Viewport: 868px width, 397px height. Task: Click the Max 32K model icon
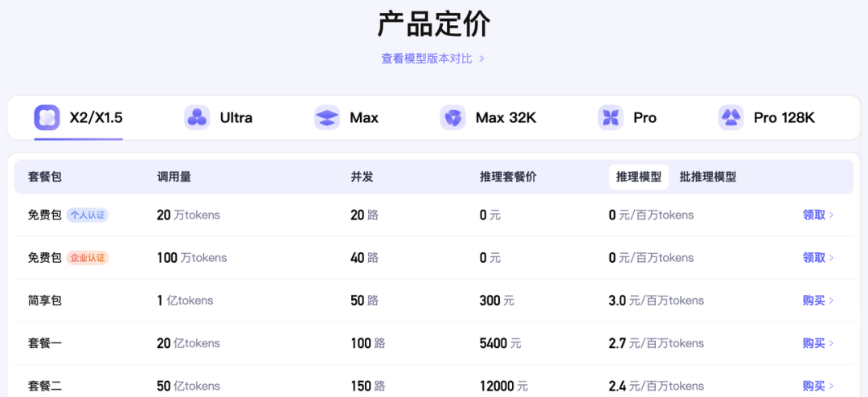click(452, 117)
